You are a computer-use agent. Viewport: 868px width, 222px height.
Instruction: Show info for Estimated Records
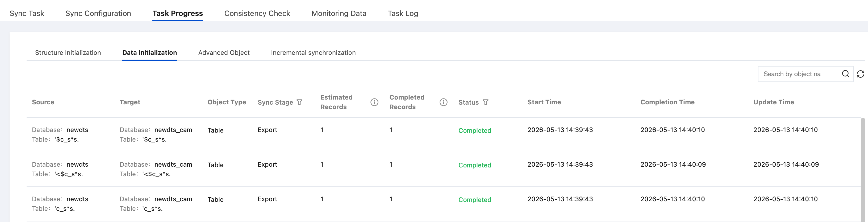click(x=374, y=102)
